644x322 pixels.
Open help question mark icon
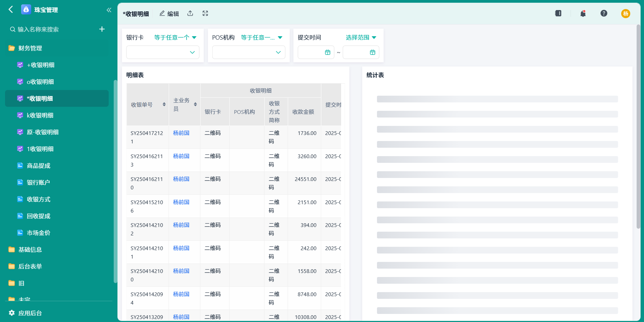tap(604, 13)
